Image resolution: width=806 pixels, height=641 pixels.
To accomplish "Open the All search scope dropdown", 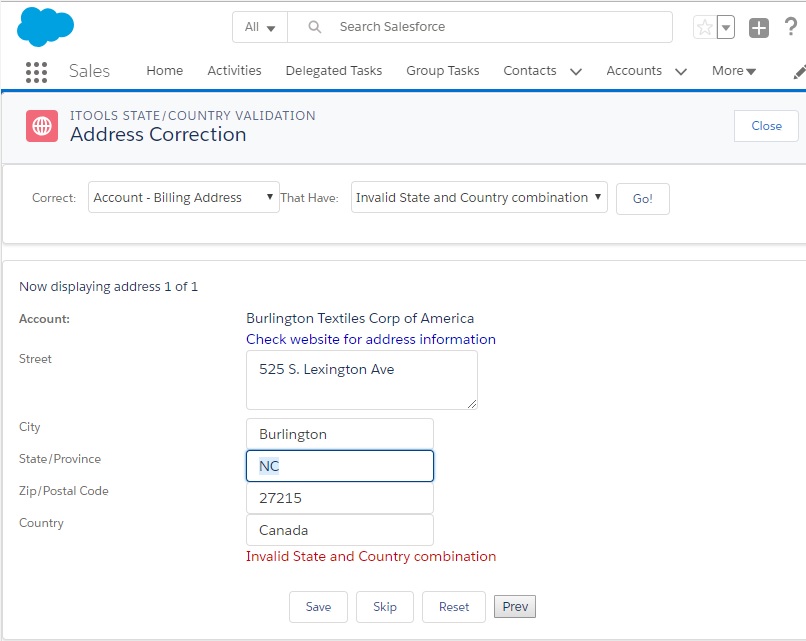I will (260, 27).
